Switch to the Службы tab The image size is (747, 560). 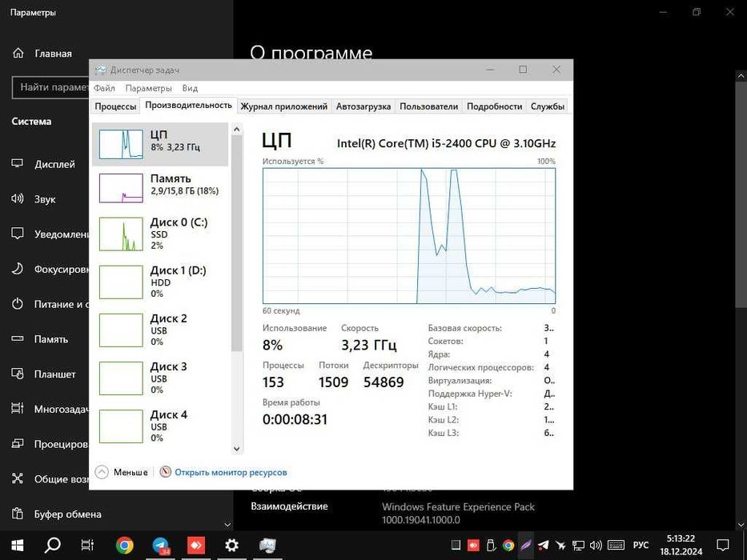point(548,106)
